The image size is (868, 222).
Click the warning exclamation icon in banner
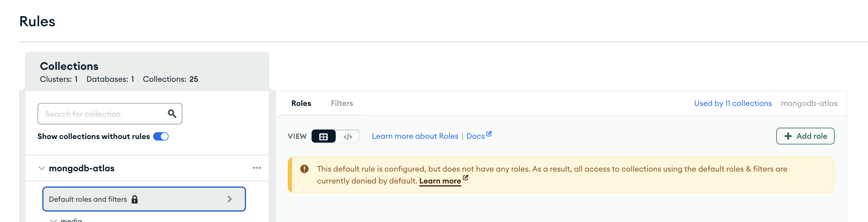(304, 169)
